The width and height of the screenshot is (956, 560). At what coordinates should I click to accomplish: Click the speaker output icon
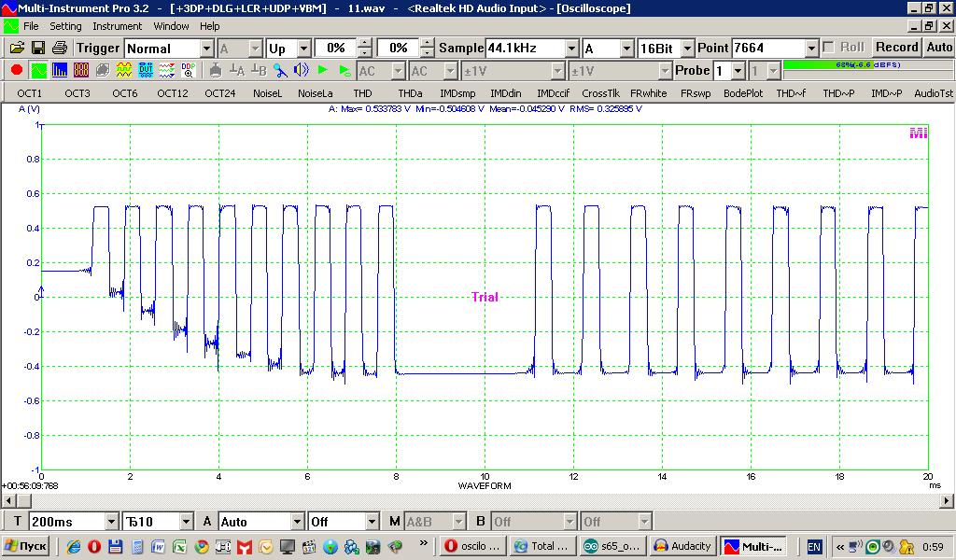(301, 70)
